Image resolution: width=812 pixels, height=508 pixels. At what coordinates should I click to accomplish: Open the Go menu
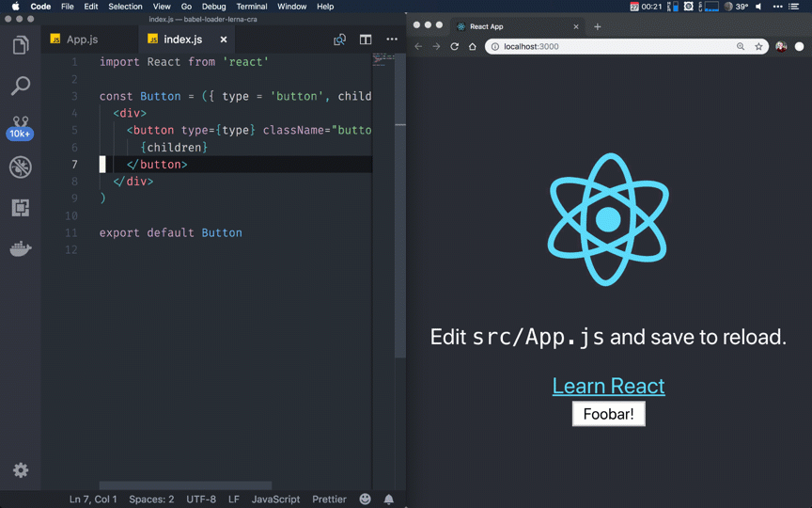(x=186, y=7)
